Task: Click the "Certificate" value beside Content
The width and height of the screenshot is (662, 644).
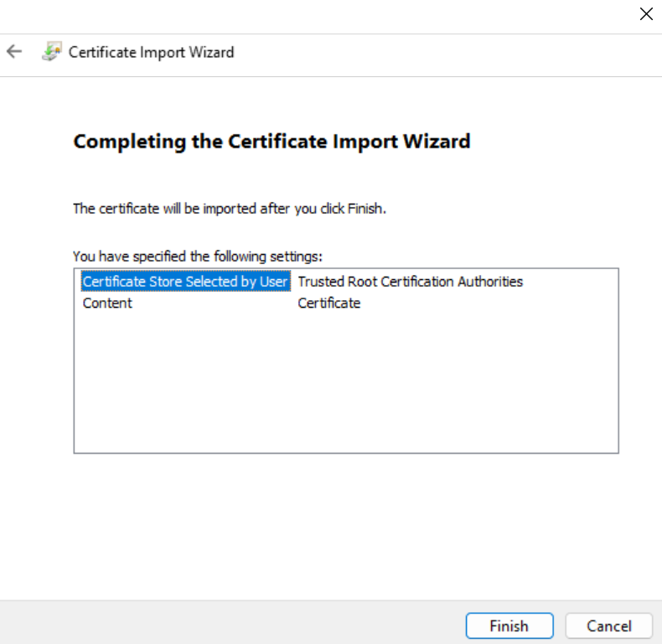Action: pos(328,304)
